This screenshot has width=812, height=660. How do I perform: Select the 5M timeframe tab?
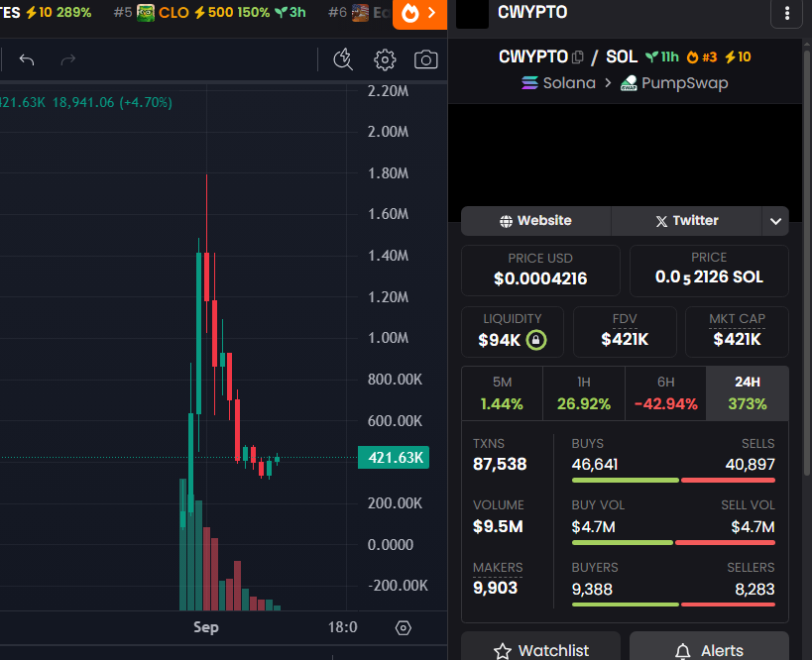(x=502, y=393)
